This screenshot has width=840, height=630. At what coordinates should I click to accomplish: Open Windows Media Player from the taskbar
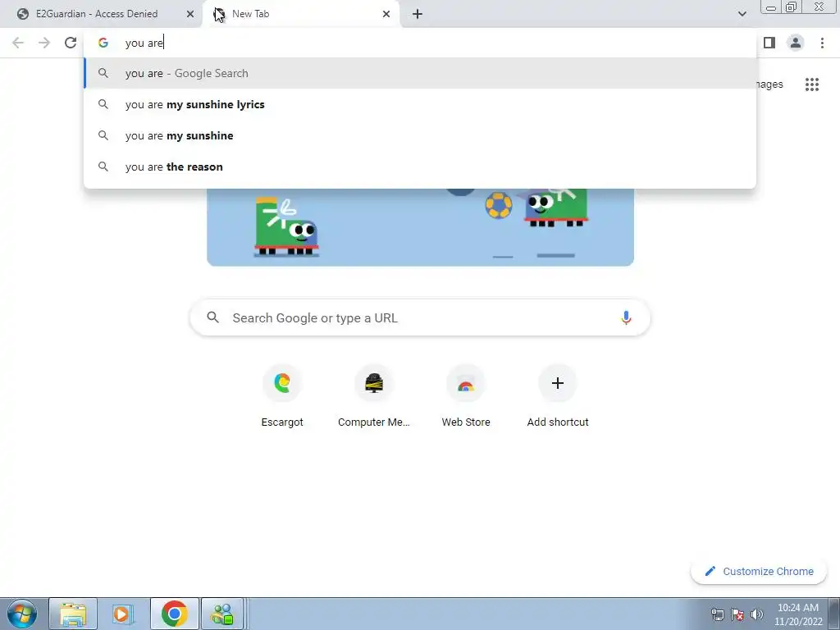tap(123, 614)
